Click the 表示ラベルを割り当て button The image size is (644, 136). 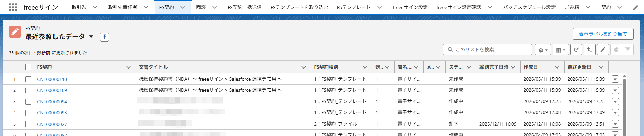[x=603, y=34]
